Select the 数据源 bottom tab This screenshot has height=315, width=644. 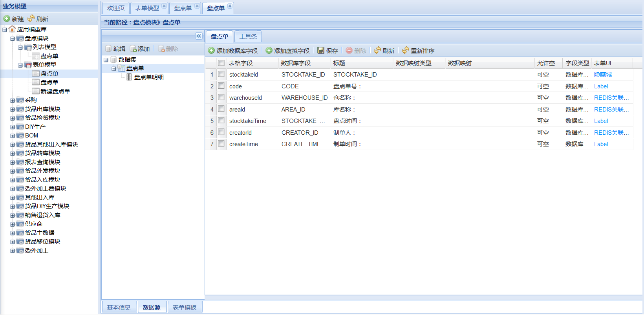pyautogui.click(x=152, y=307)
